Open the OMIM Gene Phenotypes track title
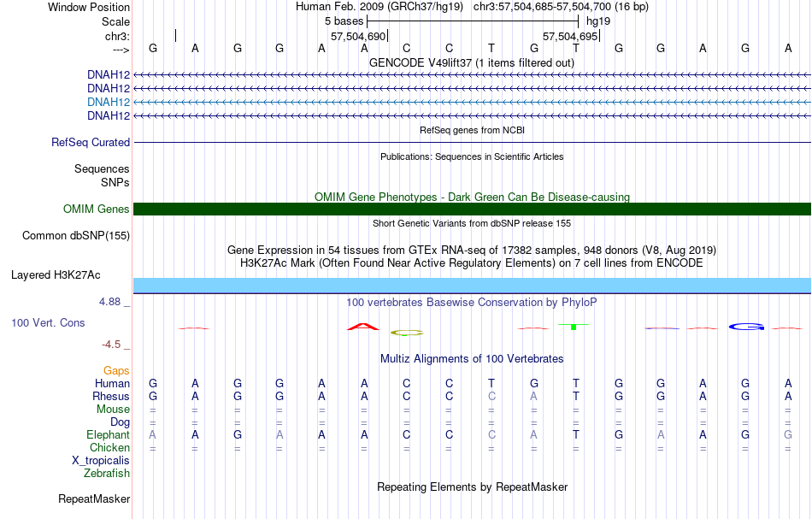The height and width of the screenshot is (519, 812). 472,197
